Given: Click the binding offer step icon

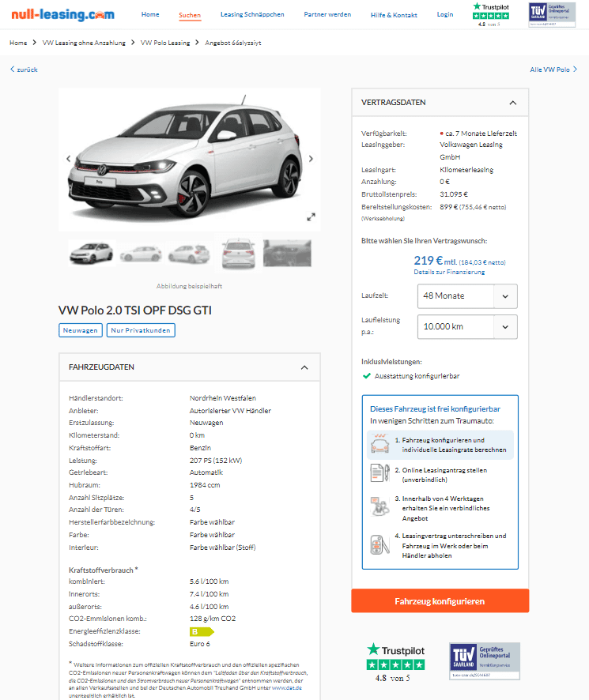Looking at the screenshot, I should click(x=379, y=506).
